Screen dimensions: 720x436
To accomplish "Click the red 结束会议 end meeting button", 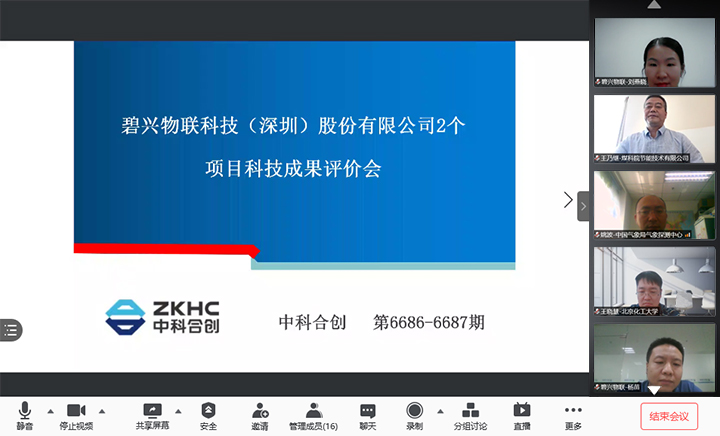I will (669, 416).
